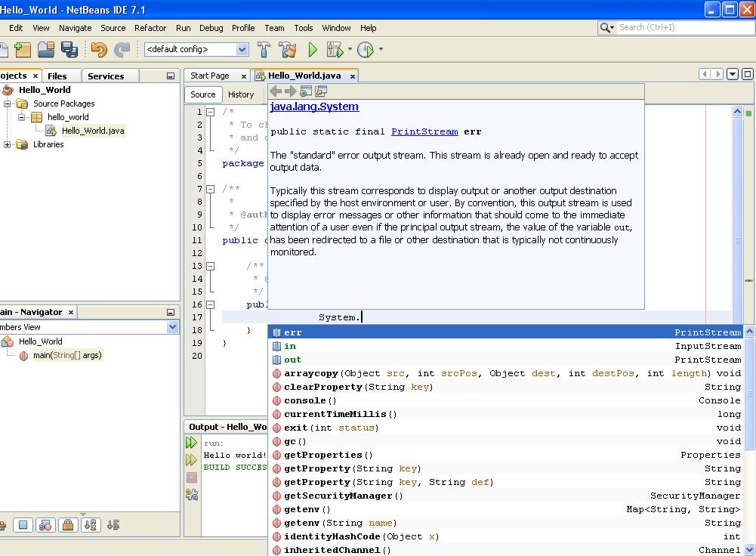
Task: Click the PrintStream hyperlink in javadoc
Action: pyautogui.click(x=424, y=131)
